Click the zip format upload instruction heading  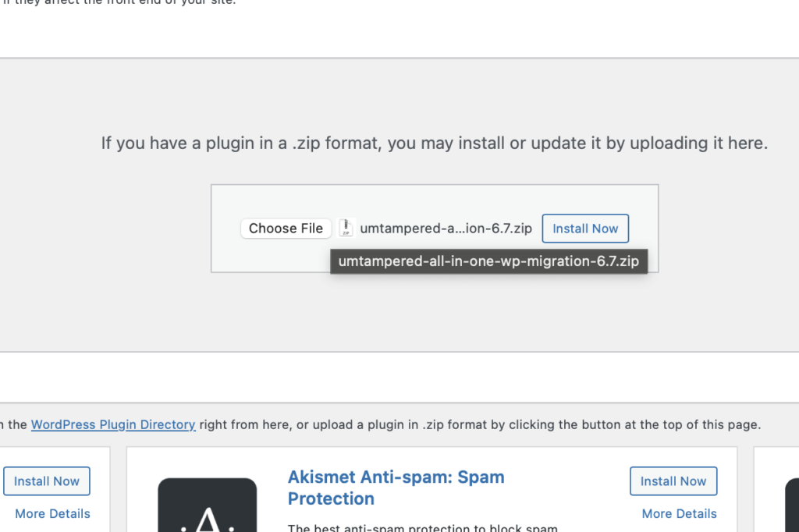click(x=434, y=144)
